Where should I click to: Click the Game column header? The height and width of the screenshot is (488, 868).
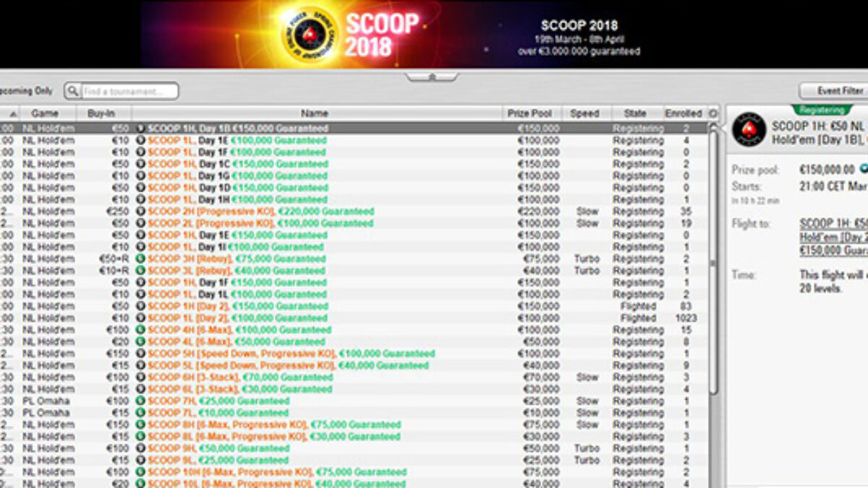[45, 114]
